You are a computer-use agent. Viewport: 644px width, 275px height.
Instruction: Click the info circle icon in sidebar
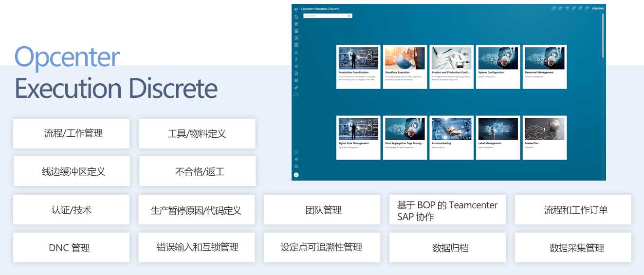click(296, 152)
